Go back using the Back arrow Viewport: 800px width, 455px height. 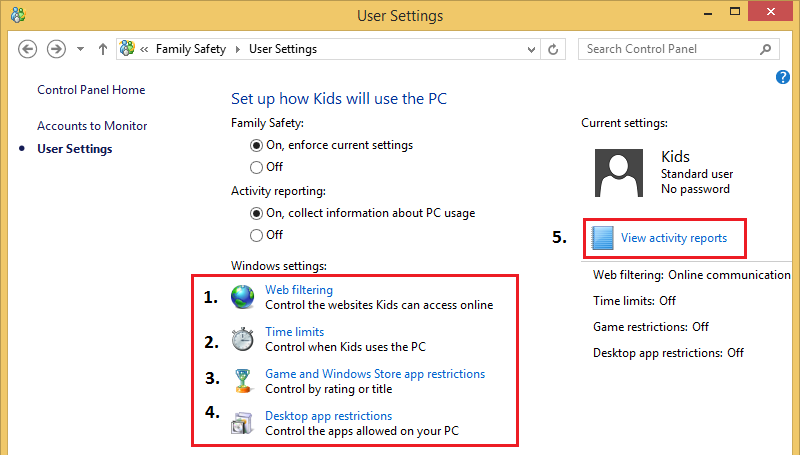click(x=28, y=49)
